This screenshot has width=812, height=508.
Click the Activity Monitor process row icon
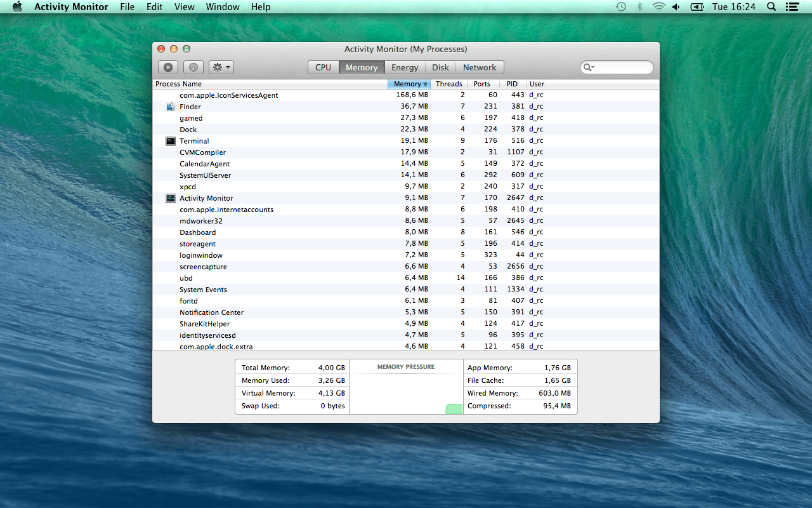coord(170,198)
